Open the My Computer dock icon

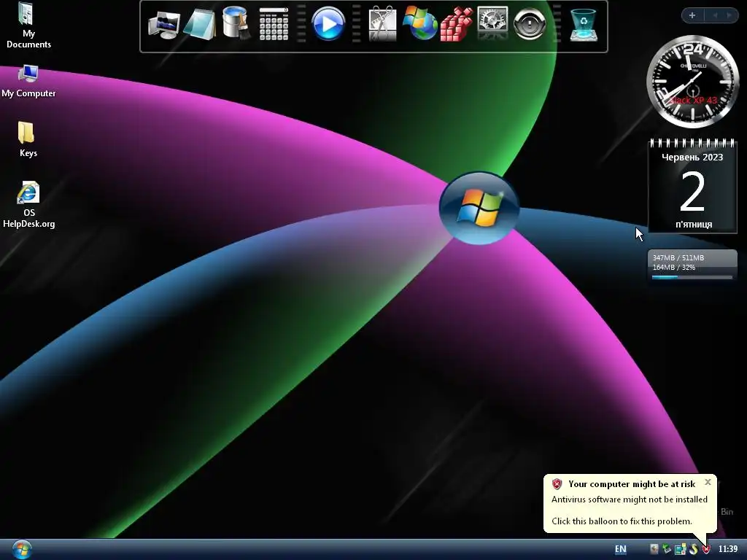click(x=164, y=26)
